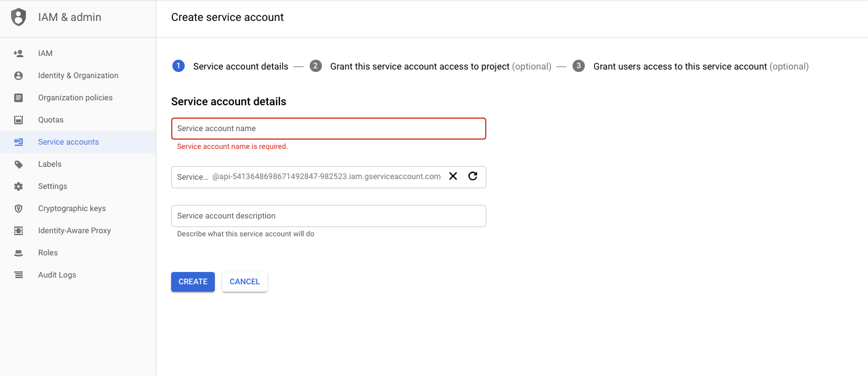The image size is (868, 376).
Task: Go to Organization policies
Action: coord(78,98)
